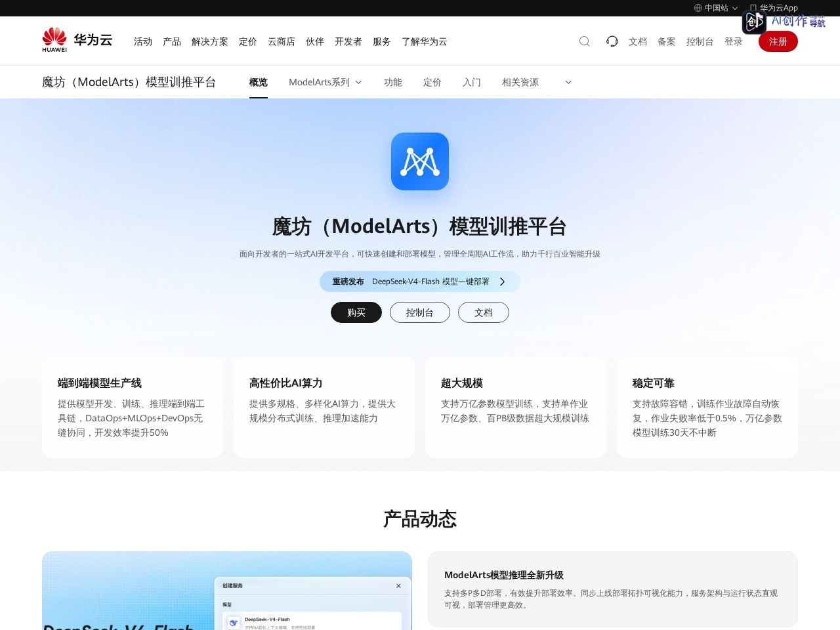Click the DeepSeek-V4-Flash preview thumbnail
Viewport: 840px width, 630px height.
click(227, 591)
